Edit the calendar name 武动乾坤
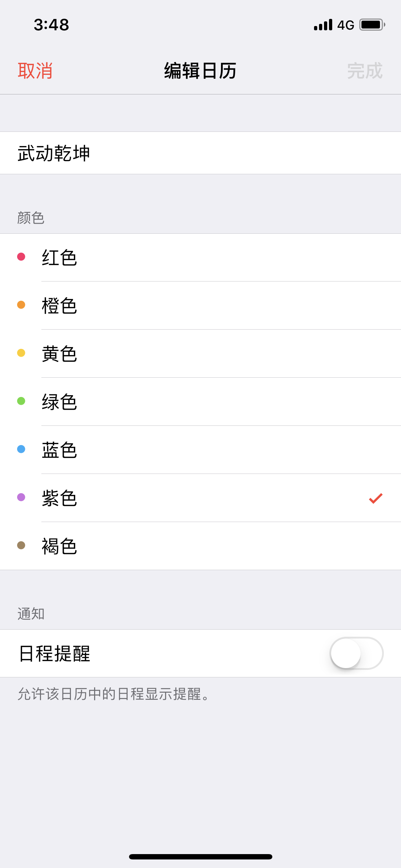Image resolution: width=401 pixels, height=868 pixels. click(x=54, y=153)
